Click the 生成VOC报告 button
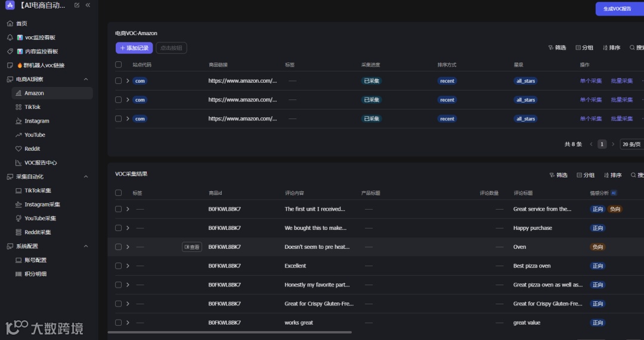The height and width of the screenshot is (340, 644). pyautogui.click(x=620, y=8)
